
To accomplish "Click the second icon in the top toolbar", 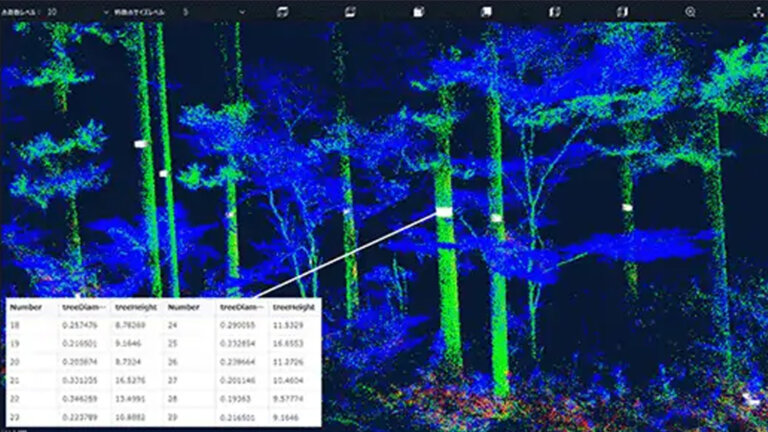I will coord(350,11).
